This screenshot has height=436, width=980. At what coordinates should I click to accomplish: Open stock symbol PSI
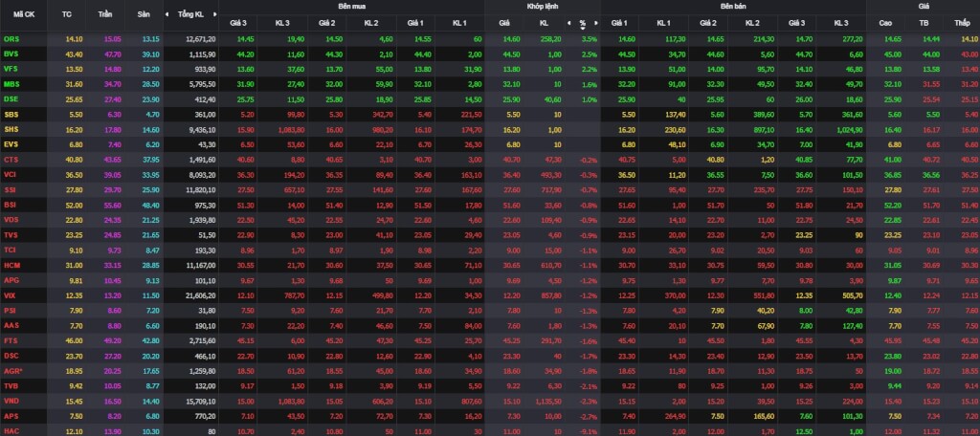tap(10, 310)
